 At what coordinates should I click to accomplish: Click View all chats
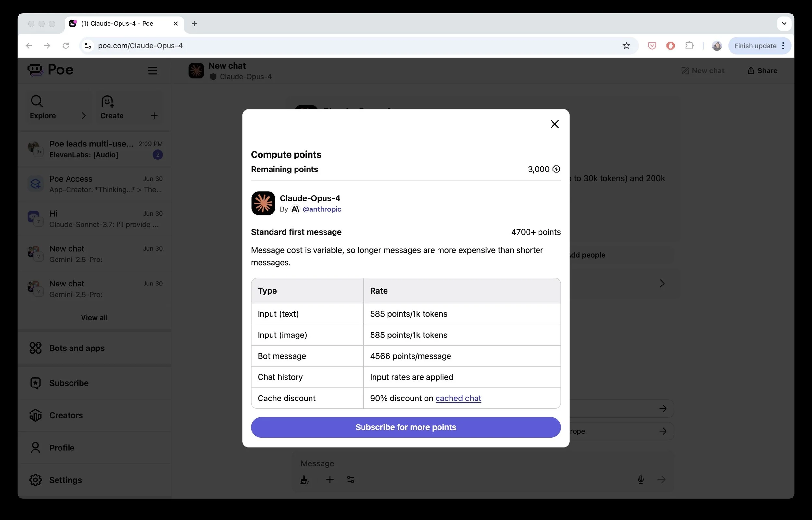pyautogui.click(x=94, y=317)
